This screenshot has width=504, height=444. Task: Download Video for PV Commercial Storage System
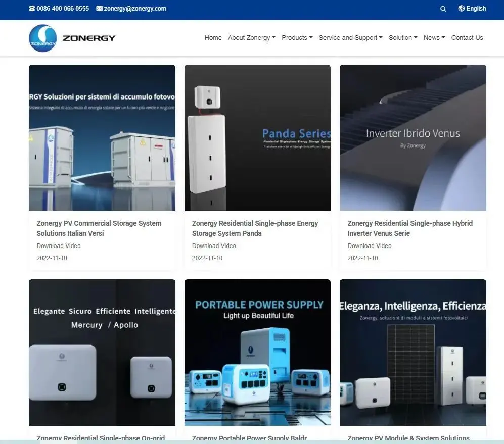[x=59, y=246]
